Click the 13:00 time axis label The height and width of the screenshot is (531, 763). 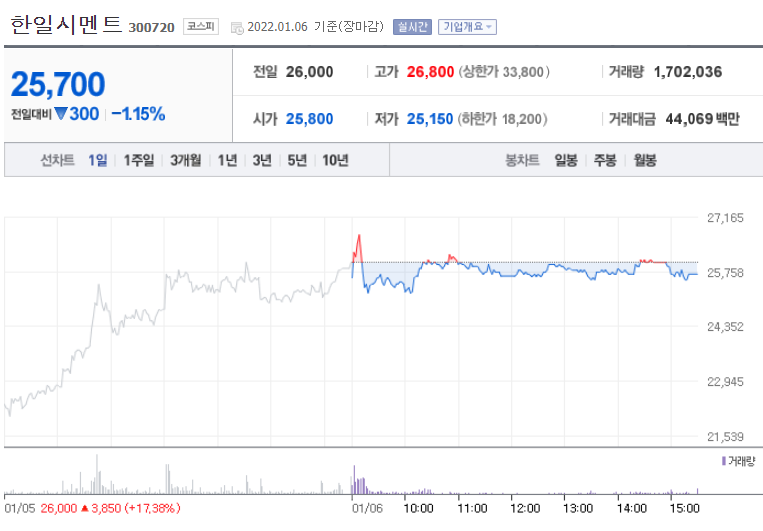point(578,509)
